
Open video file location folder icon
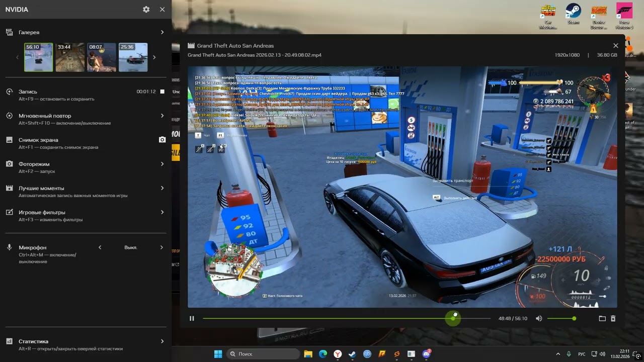[602, 318]
